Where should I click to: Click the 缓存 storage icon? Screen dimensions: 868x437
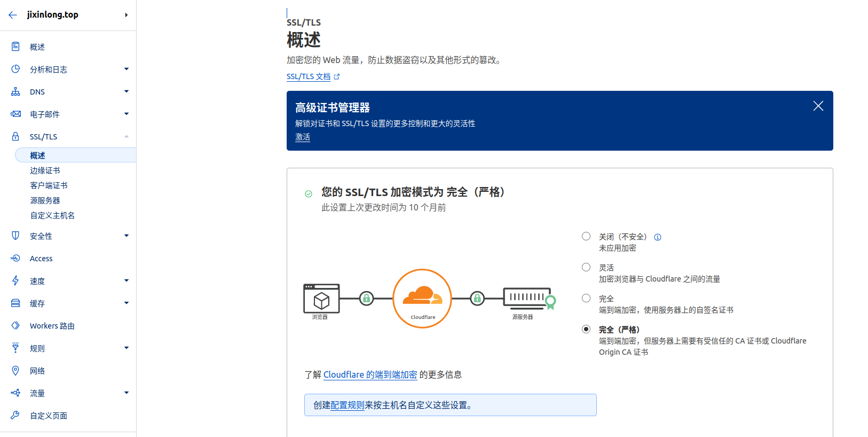tap(15, 303)
